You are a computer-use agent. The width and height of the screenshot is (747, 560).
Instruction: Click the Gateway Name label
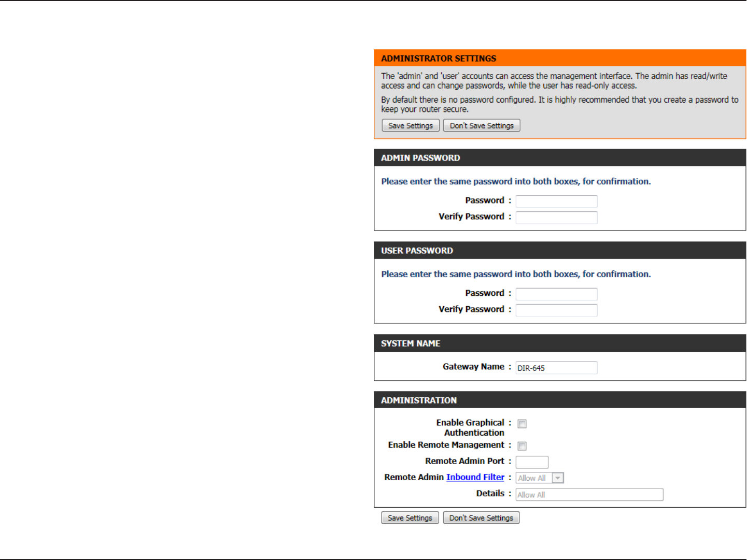[473, 367]
